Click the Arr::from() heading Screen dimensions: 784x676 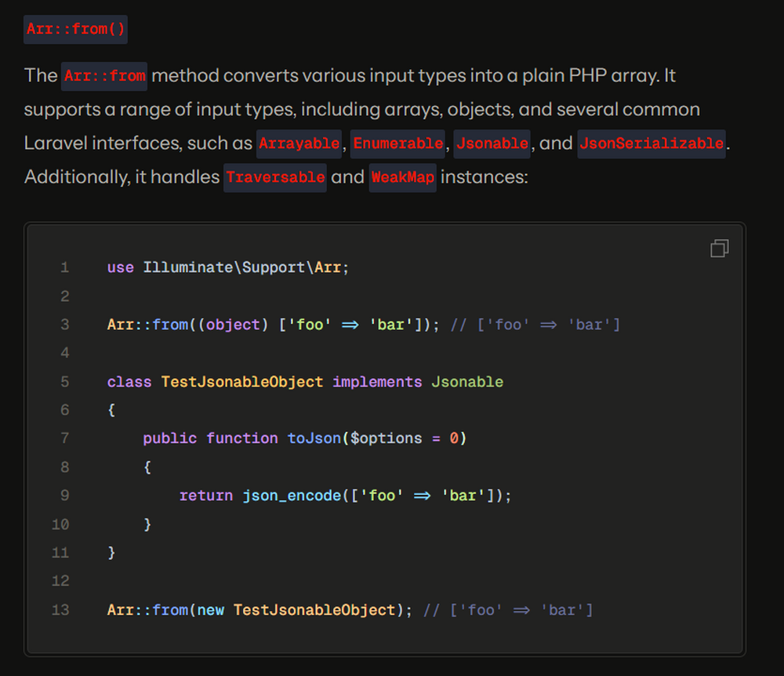click(75, 30)
